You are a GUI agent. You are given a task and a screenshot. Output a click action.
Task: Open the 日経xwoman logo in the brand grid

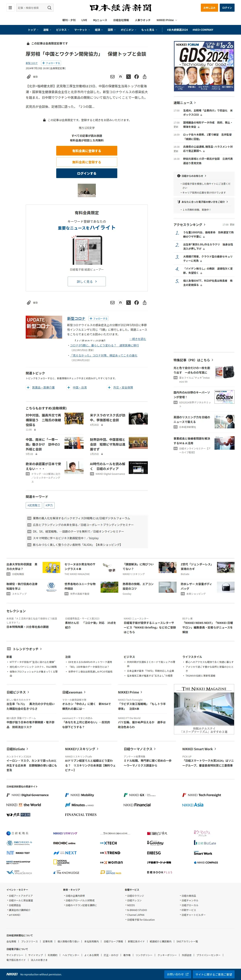111,863
